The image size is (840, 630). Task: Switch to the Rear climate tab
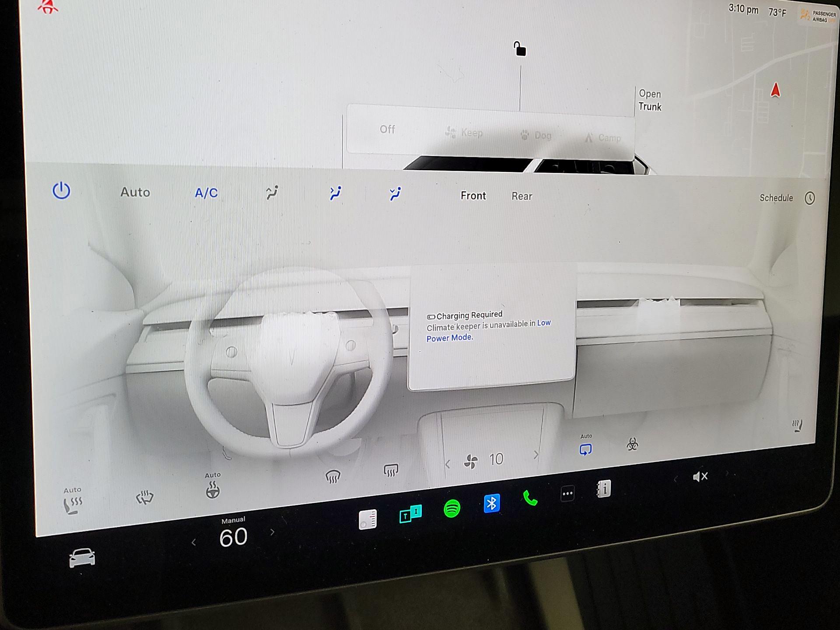click(522, 196)
